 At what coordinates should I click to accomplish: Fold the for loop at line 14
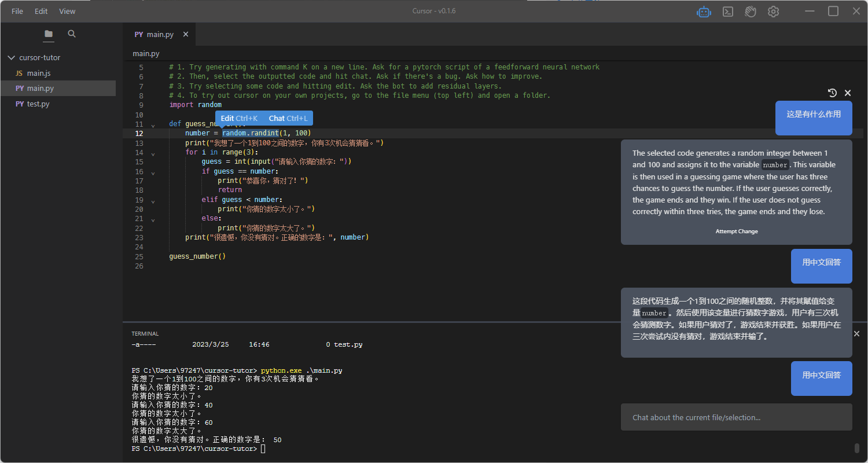pos(153,154)
